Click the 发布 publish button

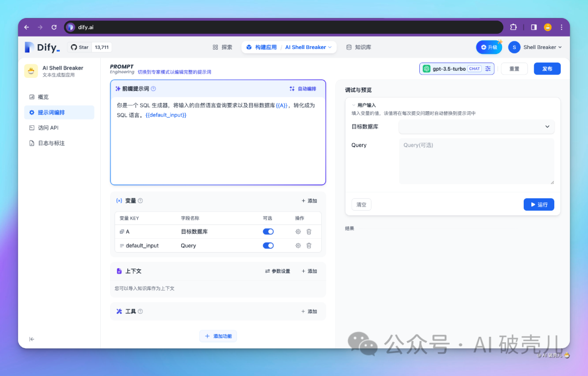point(547,69)
